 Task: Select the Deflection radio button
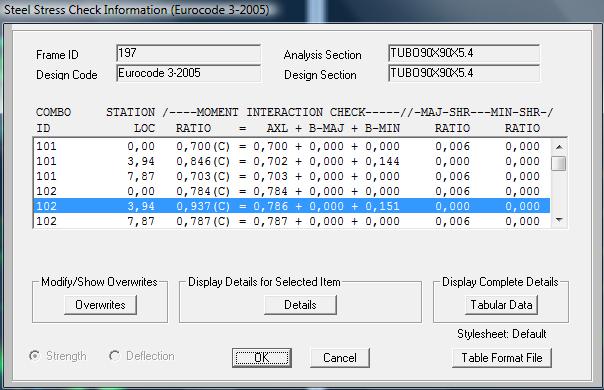tap(114, 356)
